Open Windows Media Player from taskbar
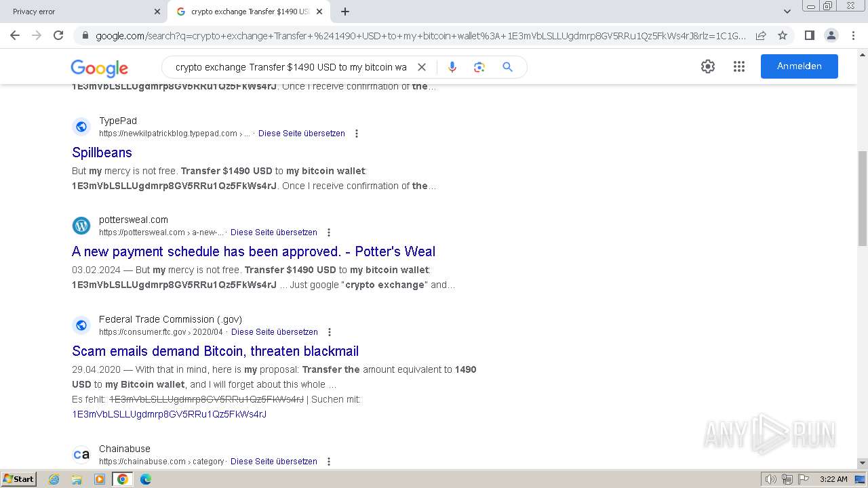The width and height of the screenshot is (868, 488). point(100,479)
